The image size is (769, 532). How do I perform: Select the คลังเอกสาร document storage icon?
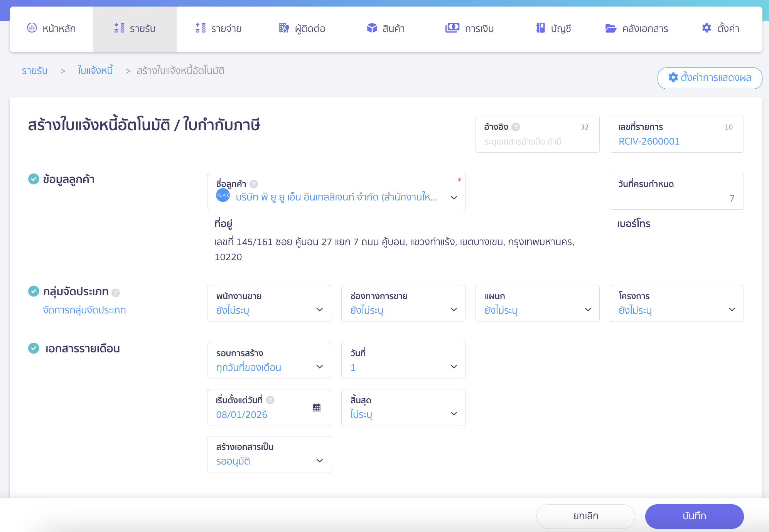coord(610,28)
